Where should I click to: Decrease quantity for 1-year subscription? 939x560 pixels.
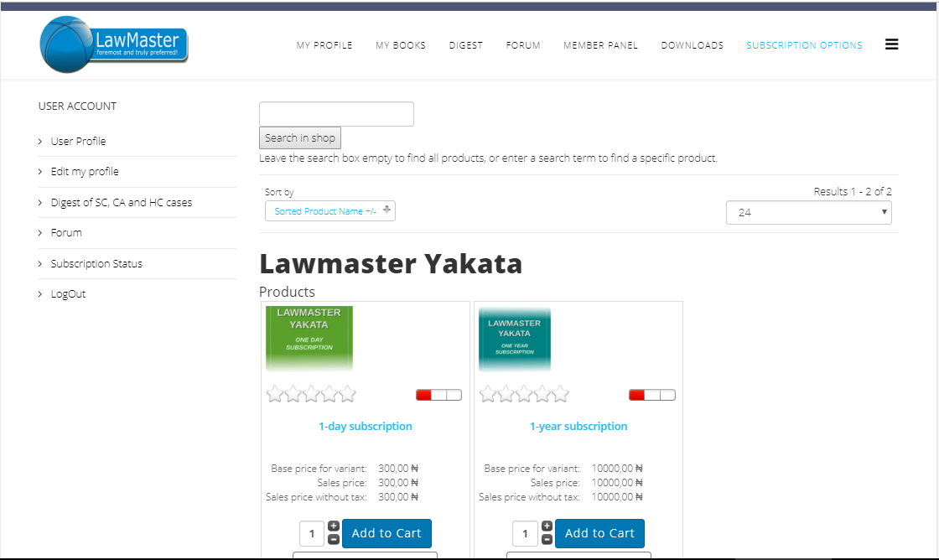coord(547,540)
